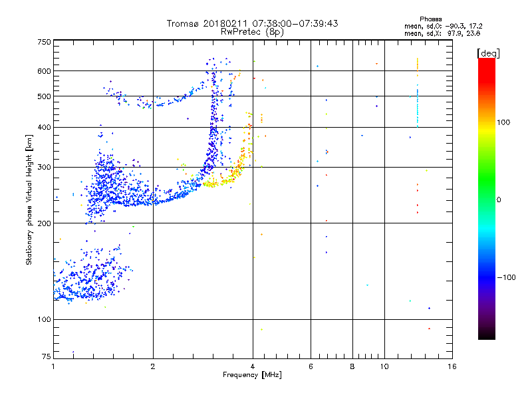Click the 600 km height axis label
The width and height of the screenshot is (532, 399).
(44, 71)
